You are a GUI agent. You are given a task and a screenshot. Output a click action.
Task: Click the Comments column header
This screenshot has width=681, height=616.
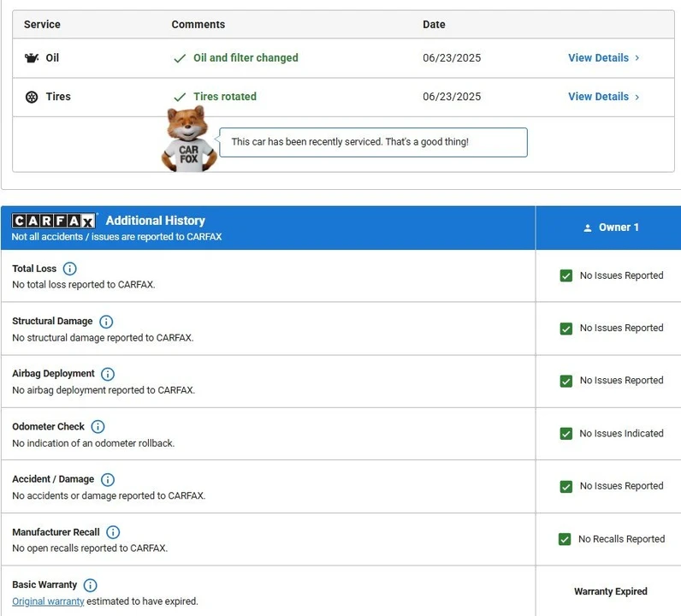click(198, 24)
